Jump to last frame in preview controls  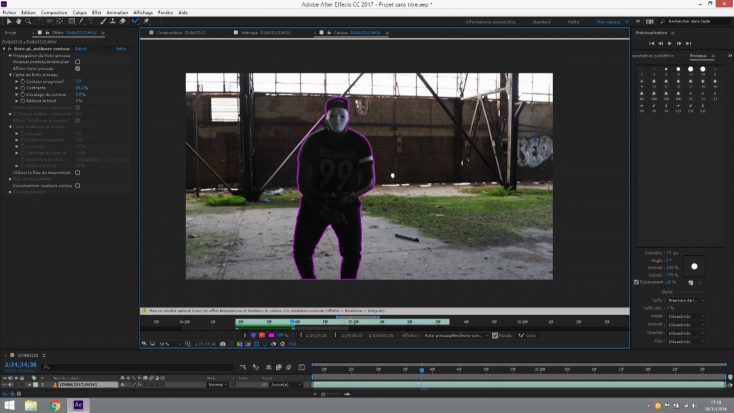click(689, 43)
